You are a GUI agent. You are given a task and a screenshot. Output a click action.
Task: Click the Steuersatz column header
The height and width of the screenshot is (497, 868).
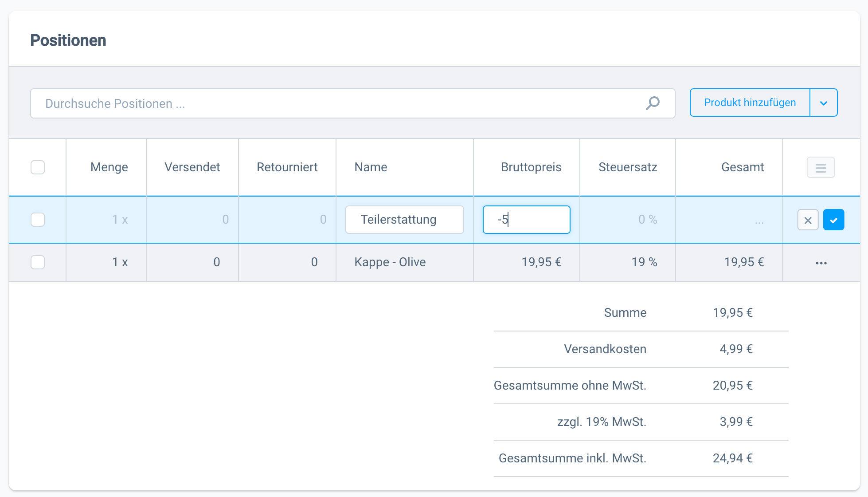[x=627, y=167]
